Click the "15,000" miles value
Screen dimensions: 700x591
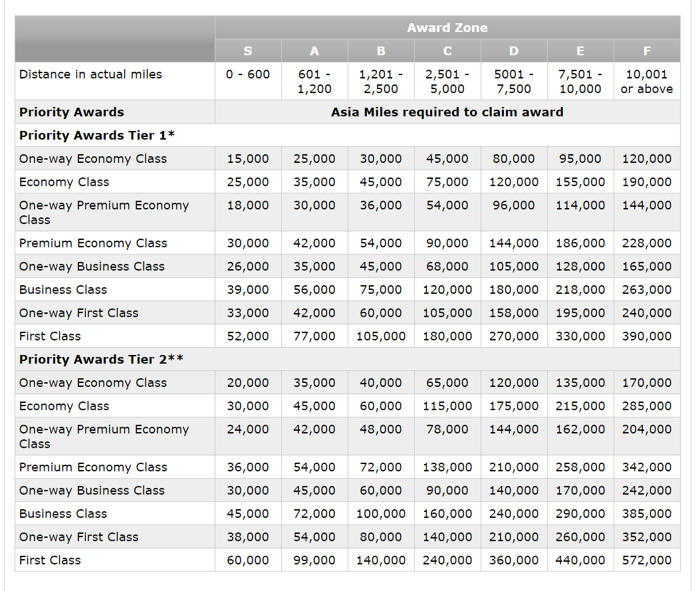coord(248,158)
